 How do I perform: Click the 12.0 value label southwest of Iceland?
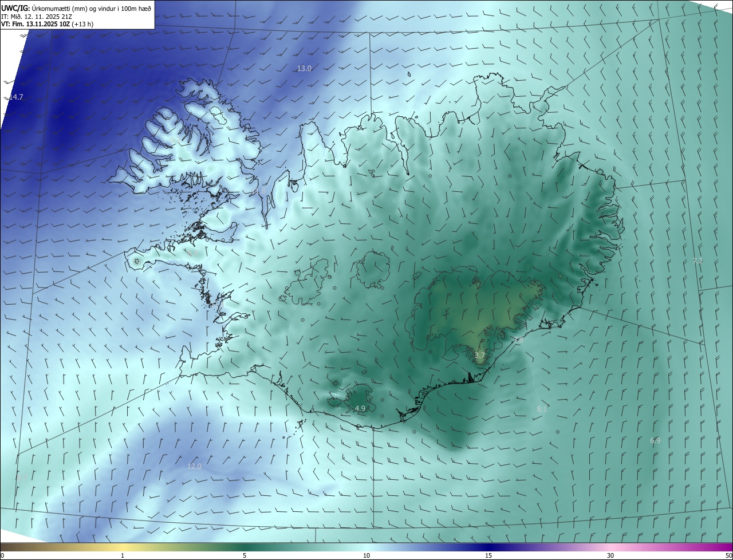tap(195, 467)
